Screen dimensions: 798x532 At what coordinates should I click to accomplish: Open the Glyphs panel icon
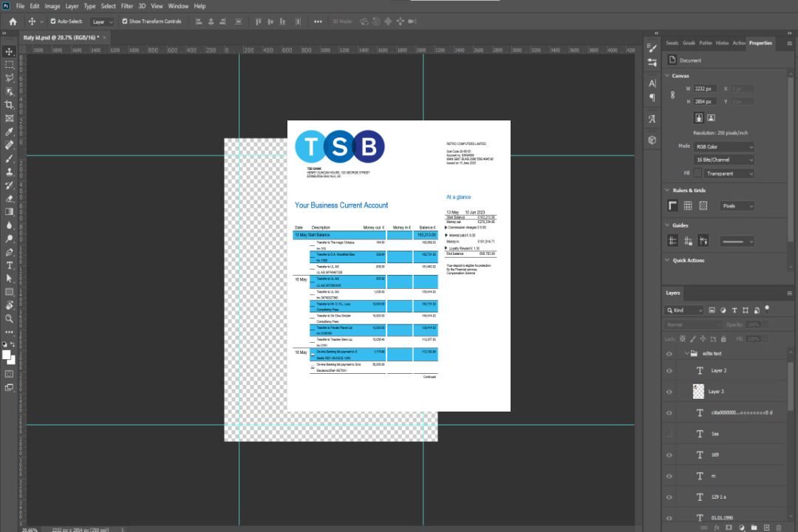pos(652,119)
